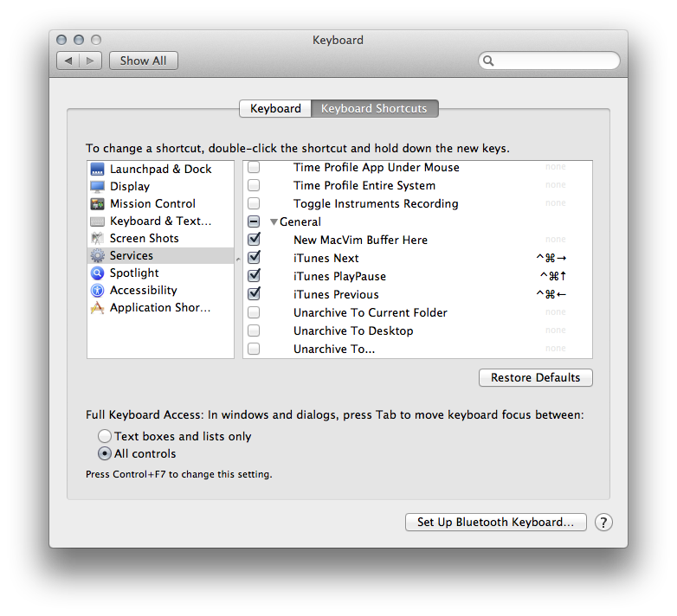The image size is (677, 616).
Task: Click the Keyboard & Text keyboard icon
Action: click(x=97, y=221)
